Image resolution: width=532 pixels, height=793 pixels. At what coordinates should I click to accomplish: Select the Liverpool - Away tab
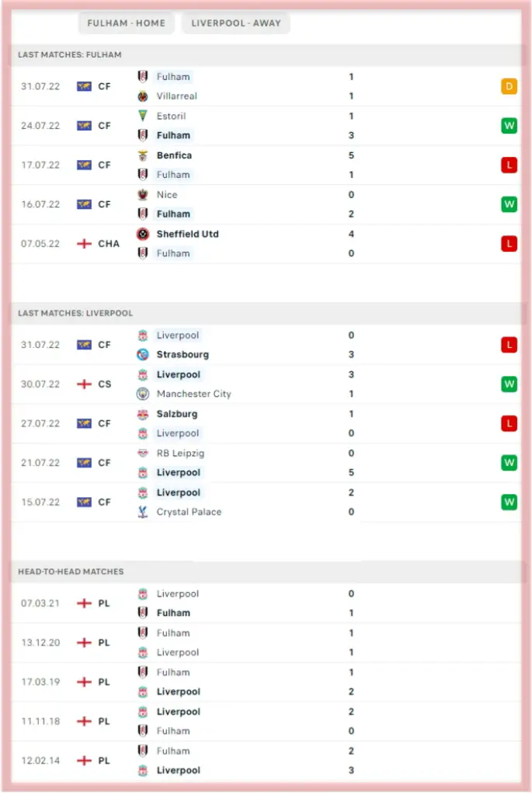[236, 23]
